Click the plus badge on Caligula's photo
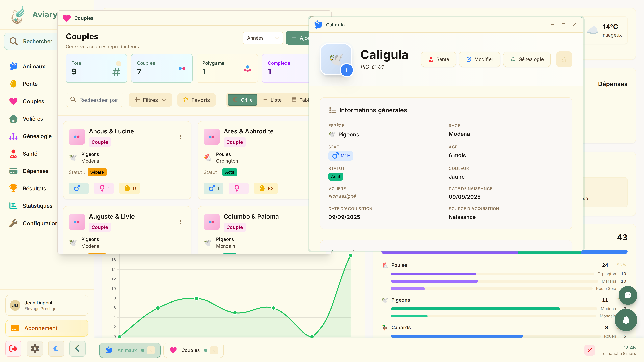Screen dimensions: 644x362 click(x=346, y=70)
